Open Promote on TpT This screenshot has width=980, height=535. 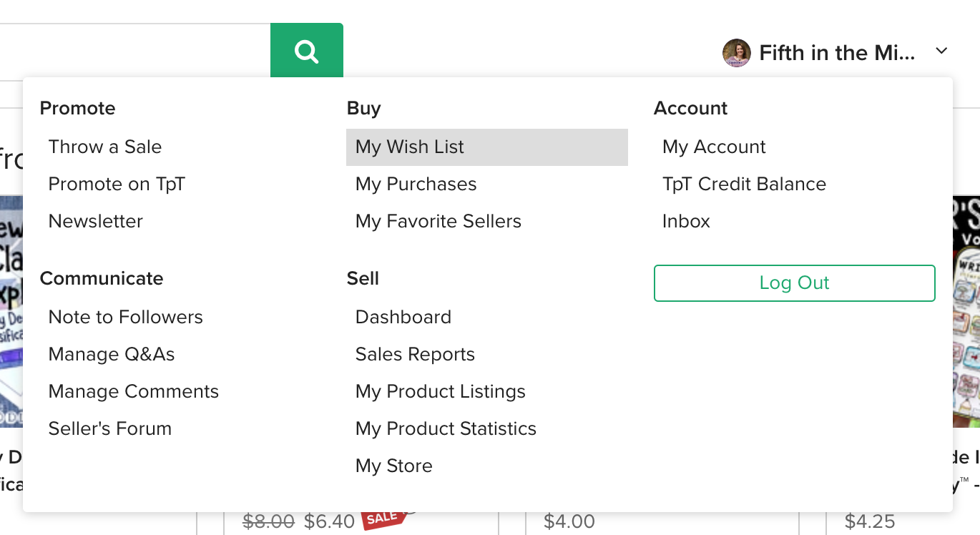coord(117,185)
